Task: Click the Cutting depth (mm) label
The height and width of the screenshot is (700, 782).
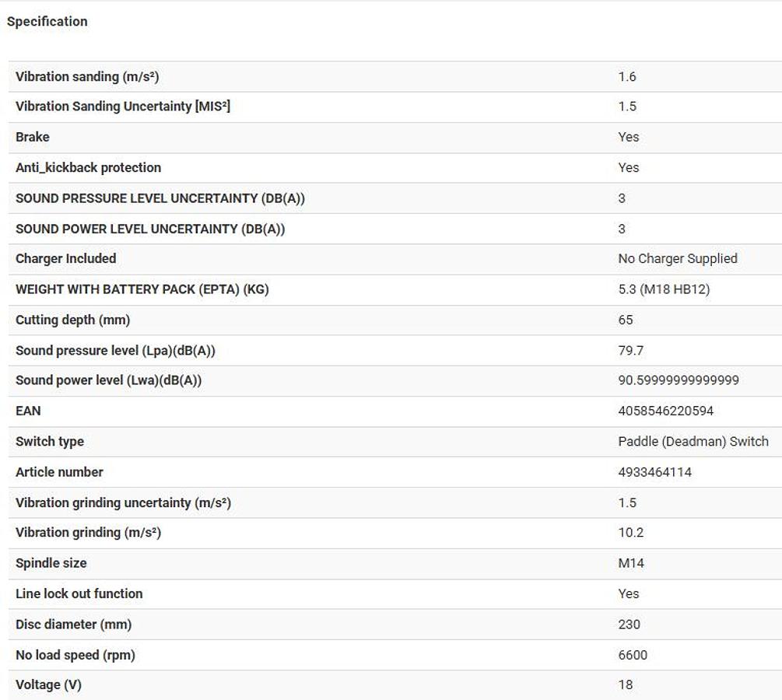Action: tap(72, 320)
